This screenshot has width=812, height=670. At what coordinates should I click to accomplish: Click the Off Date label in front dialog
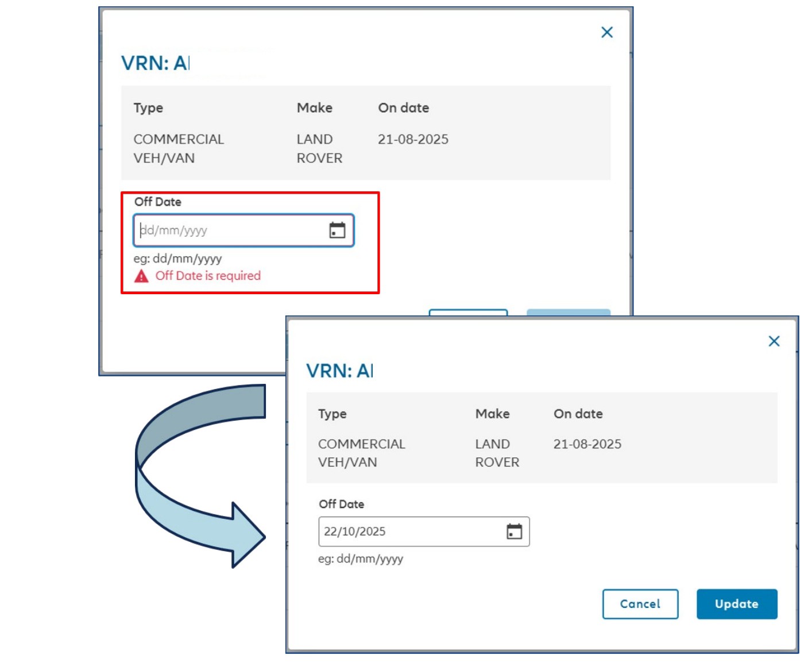pos(342,504)
